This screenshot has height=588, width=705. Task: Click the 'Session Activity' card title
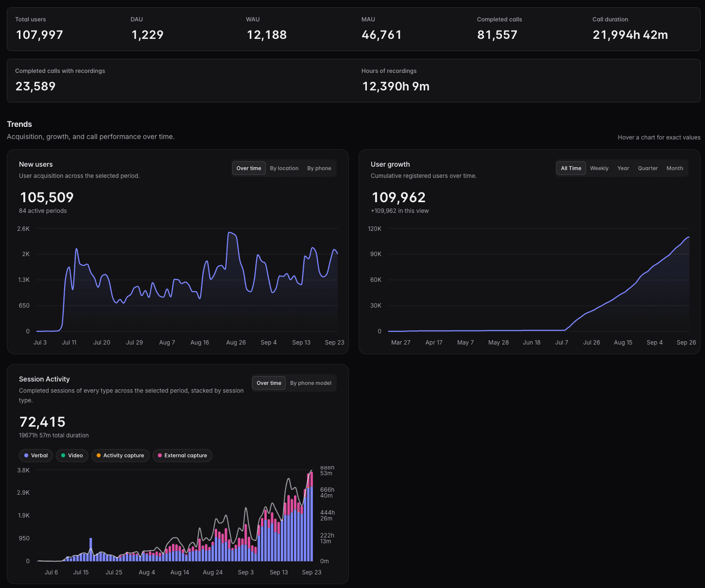coord(44,379)
